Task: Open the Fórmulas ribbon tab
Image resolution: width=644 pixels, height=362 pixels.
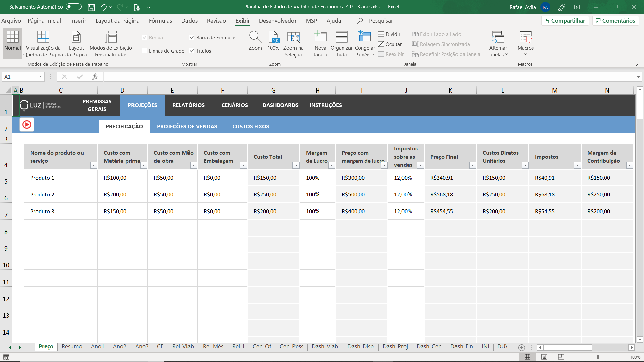Action: point(160,21)
